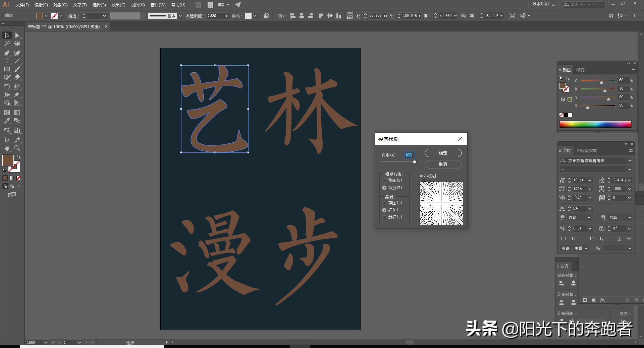Click the 数量 amount input field

tap(409, 155)
